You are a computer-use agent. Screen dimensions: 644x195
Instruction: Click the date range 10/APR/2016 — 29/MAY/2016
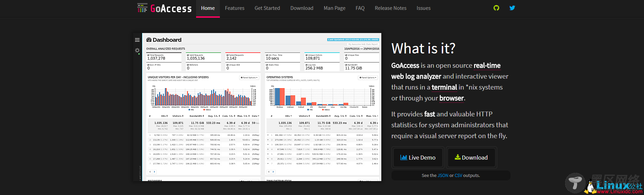pos(362,49)
